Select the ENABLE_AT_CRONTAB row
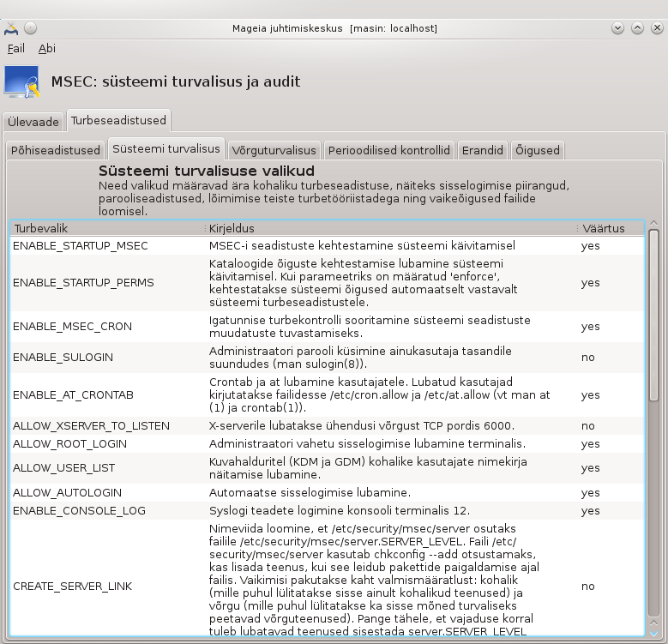The image size is (668, 644). 328,394
